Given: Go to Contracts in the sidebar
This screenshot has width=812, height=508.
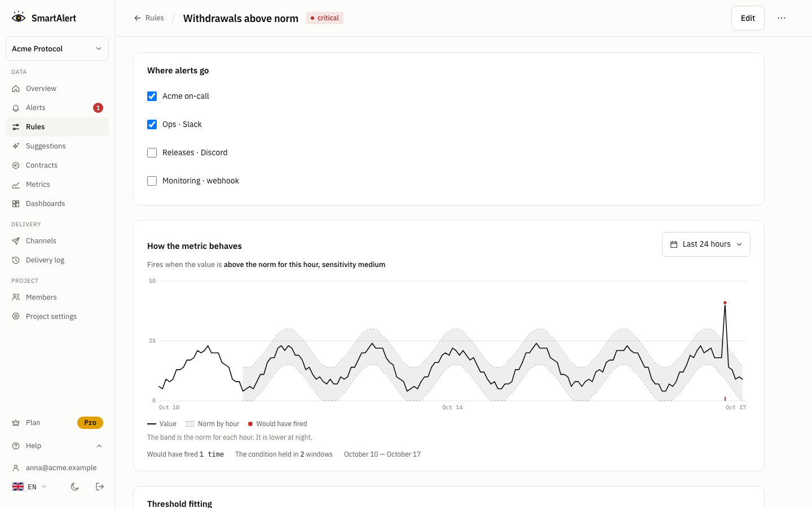Looking at the screenshot, I should pyautogui.click(x=57, y=165).
